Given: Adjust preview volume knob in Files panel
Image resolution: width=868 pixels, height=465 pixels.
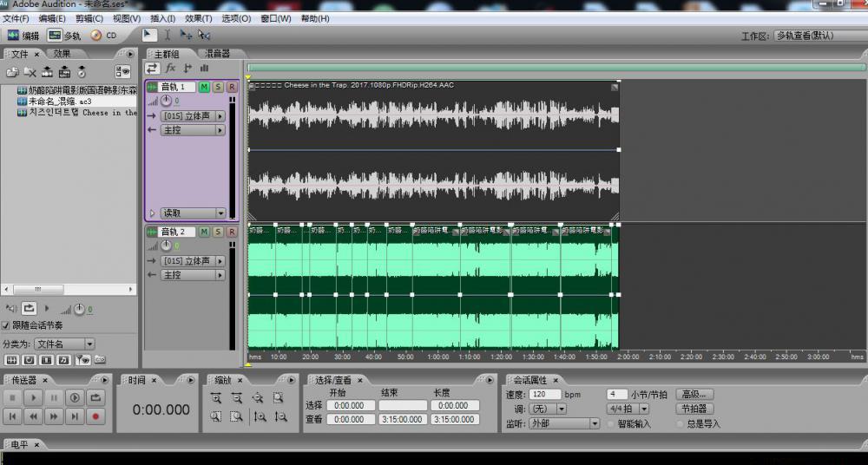Looking at the screenshot, I should (79, 310).
